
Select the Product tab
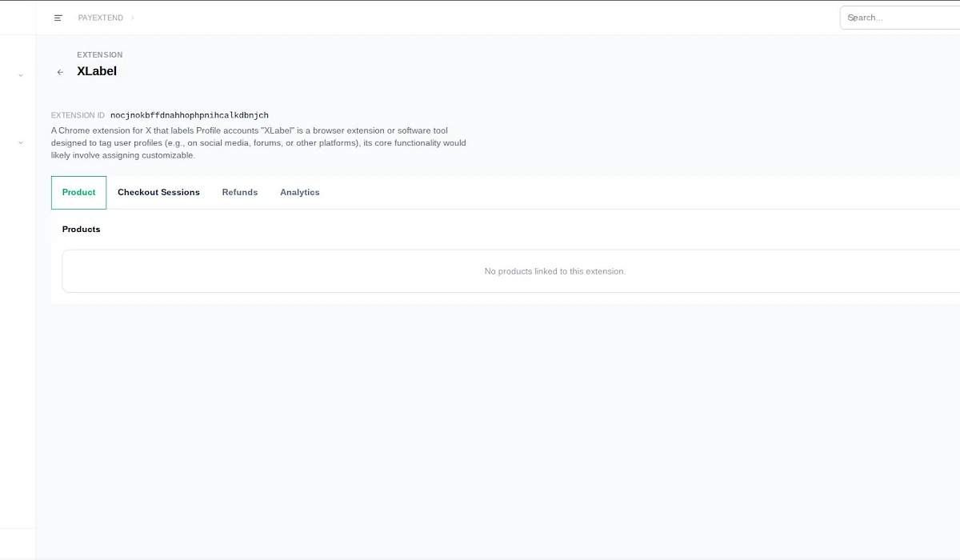[x=78, y=192]
